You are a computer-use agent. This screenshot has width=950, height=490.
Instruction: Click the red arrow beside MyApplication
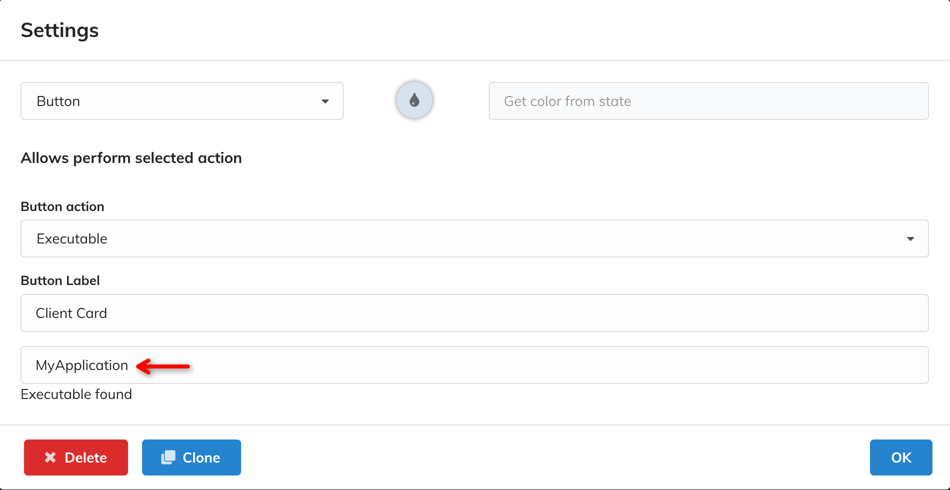pos(163,366)
